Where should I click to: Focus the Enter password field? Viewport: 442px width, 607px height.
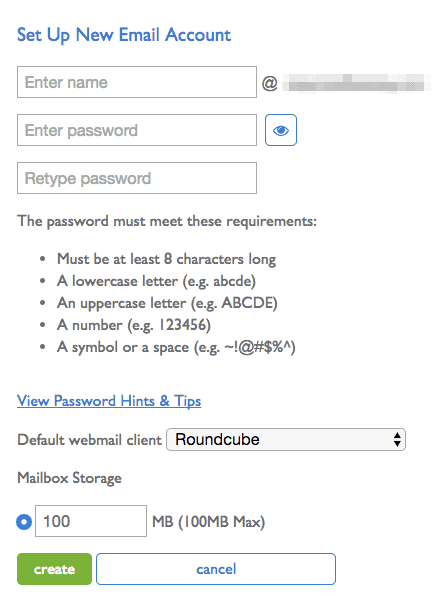[x=137, y=130]
